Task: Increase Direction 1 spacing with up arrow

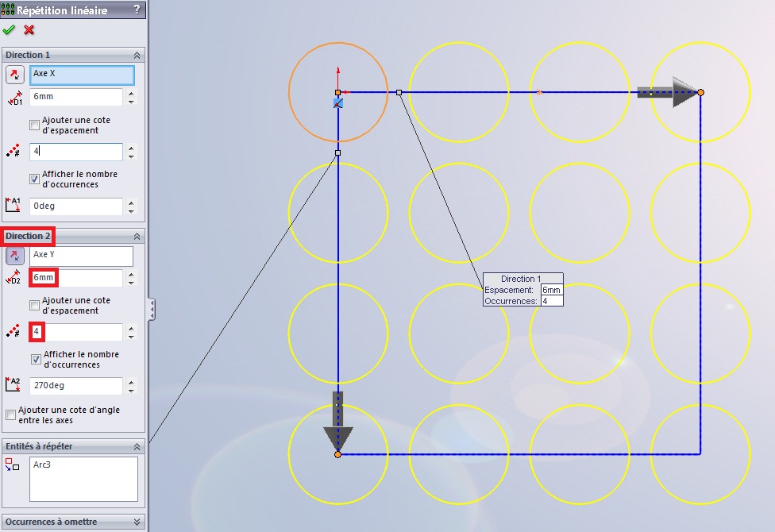Action: point(131,93)
